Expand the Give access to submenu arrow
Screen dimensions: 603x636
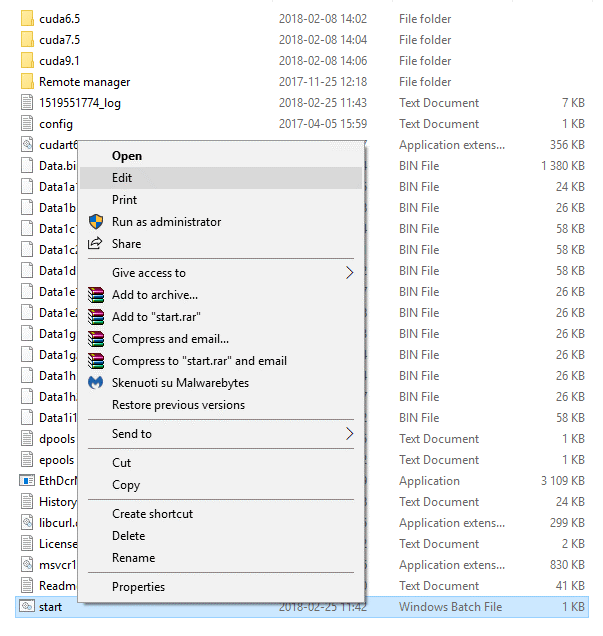pyautogui.click(x=350, y=273)
